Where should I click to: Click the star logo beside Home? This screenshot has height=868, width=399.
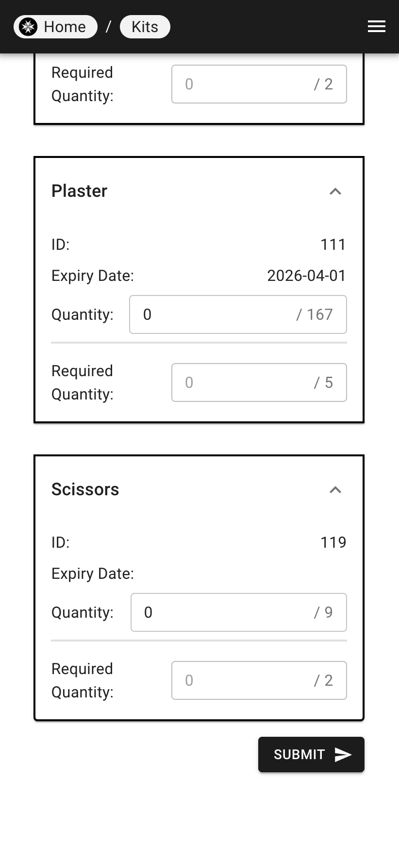pyautogui.click(x=28, y=27)
